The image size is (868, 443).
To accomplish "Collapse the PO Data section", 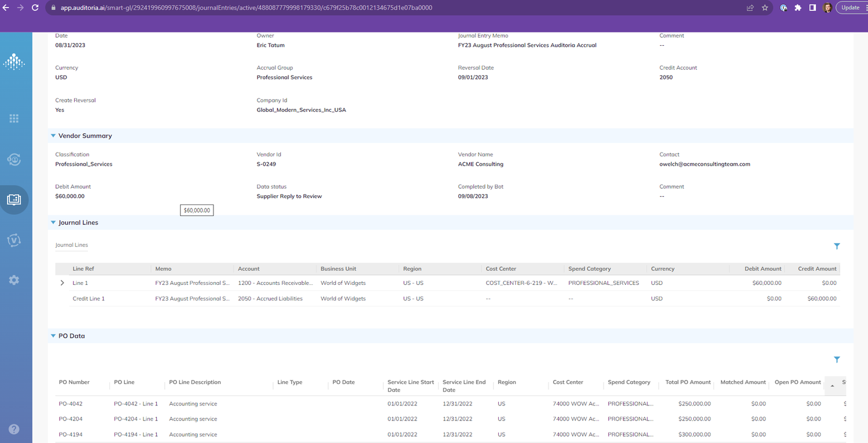I will 53,335.
